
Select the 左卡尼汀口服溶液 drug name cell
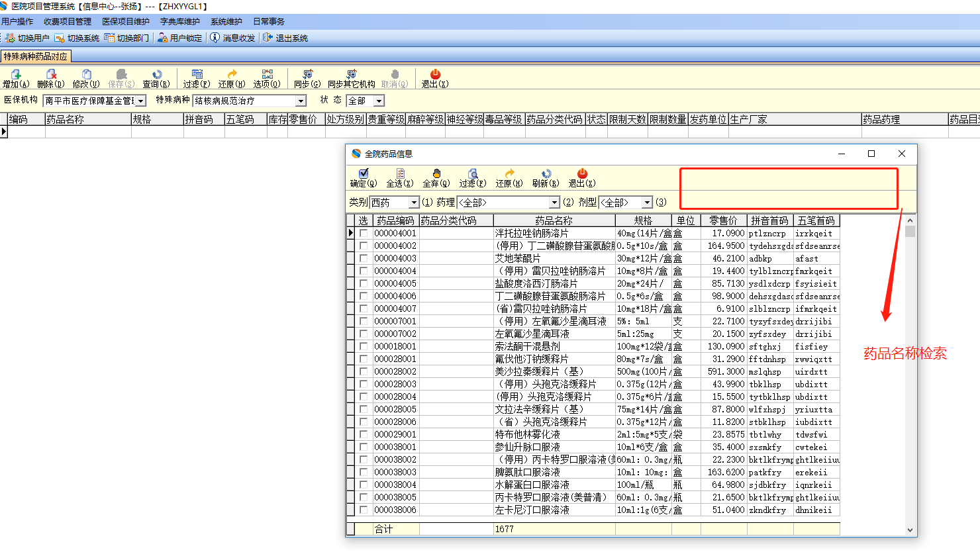pos(554,510)
